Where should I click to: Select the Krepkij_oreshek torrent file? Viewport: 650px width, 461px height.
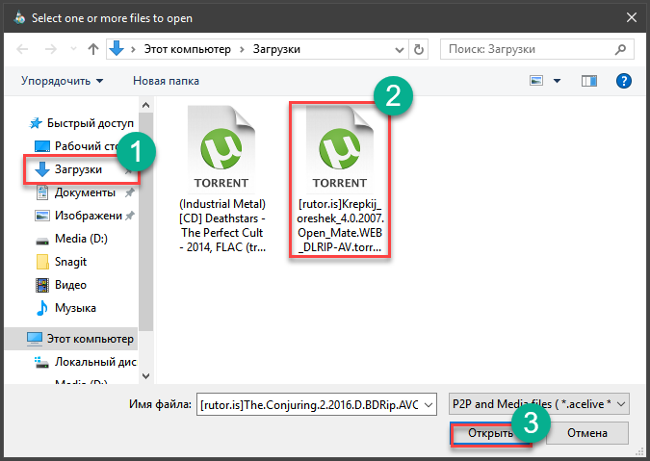coord(339,182)
